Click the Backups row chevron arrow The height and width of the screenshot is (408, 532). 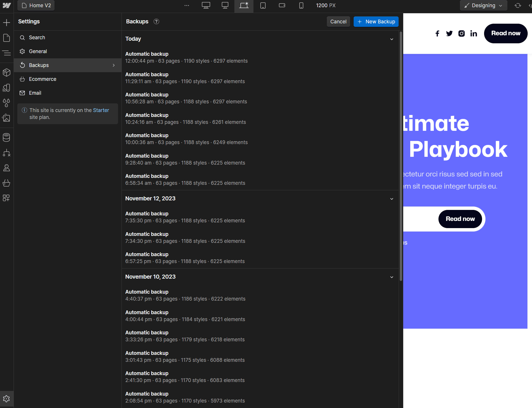[114, 65]
